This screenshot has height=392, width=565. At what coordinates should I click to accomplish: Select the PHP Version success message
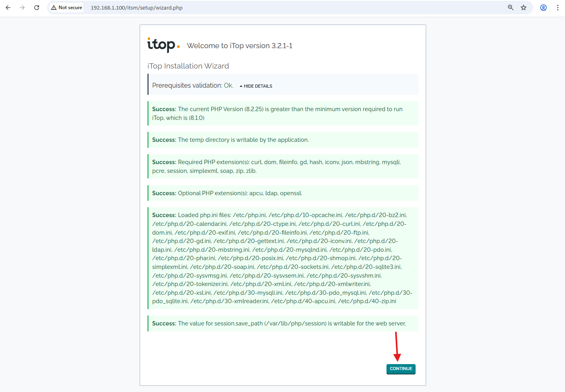click(x=283, y=114)
